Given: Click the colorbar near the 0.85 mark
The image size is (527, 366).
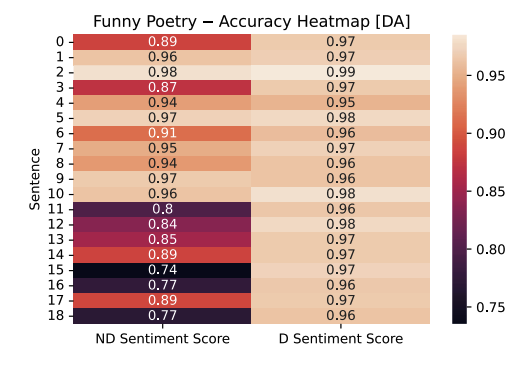Looking at the screenshot, I should click(x=459, y=192).
